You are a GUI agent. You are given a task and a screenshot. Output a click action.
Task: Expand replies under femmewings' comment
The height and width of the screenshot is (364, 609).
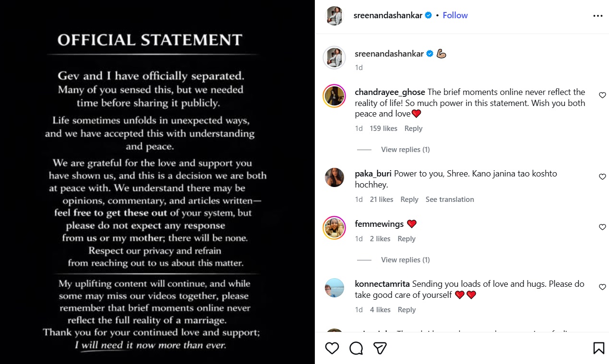[405, 260]
